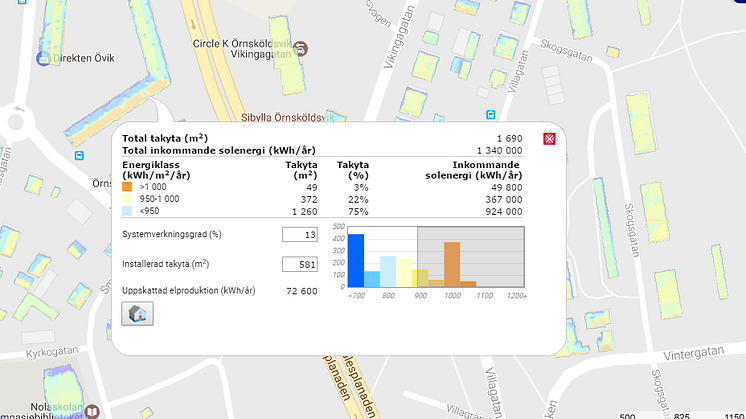The image size is (746, 419).
Task: Click the bus stop icon near Villagatan
Action: tap(491, 115)
